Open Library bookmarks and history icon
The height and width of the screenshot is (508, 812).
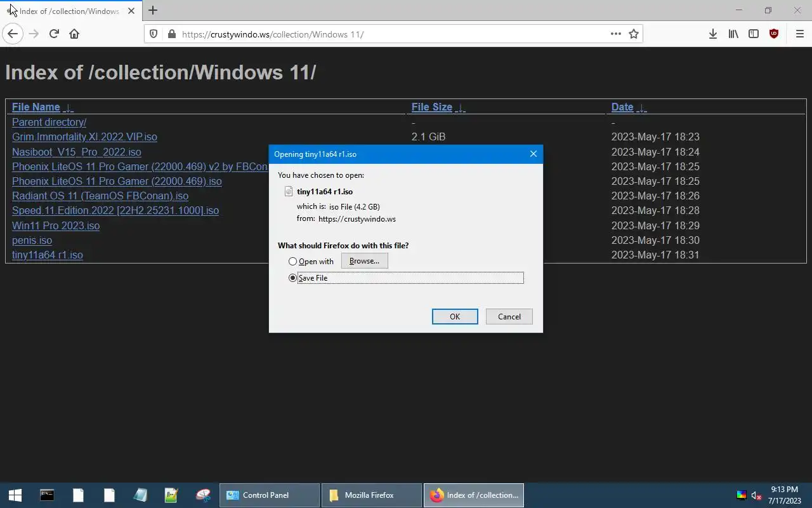(x=733, y=34)
